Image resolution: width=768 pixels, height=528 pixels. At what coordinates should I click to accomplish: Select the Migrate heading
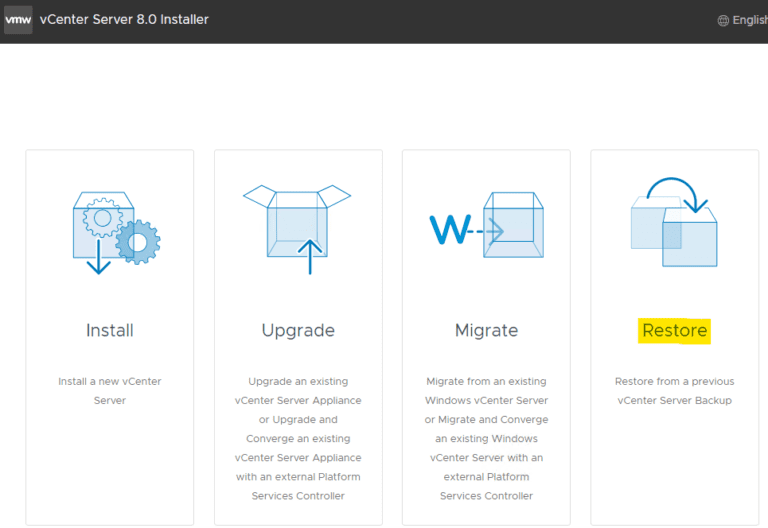486,331
